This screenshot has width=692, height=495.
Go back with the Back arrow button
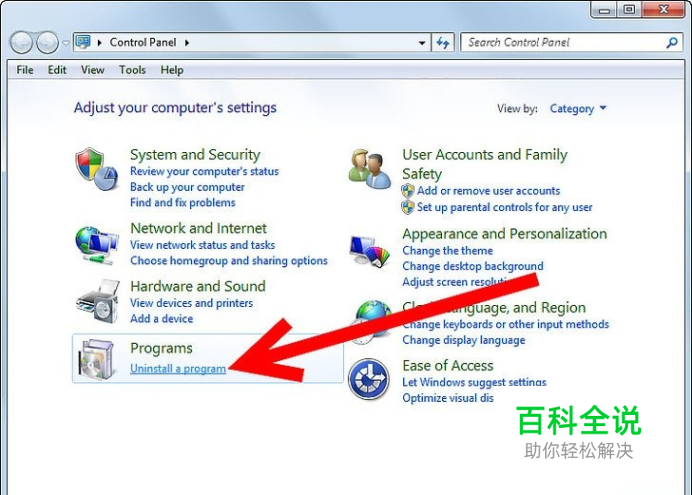[x=21, y=43]
